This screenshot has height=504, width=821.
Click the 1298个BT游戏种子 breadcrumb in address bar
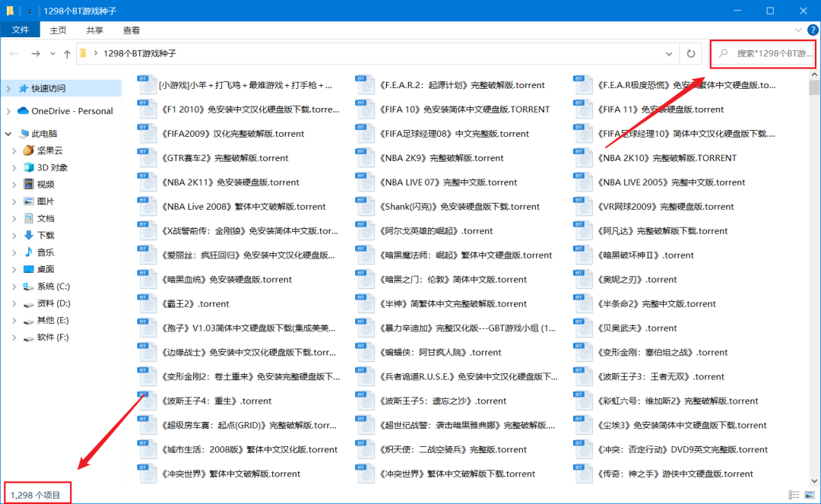[x=139, y=53]
